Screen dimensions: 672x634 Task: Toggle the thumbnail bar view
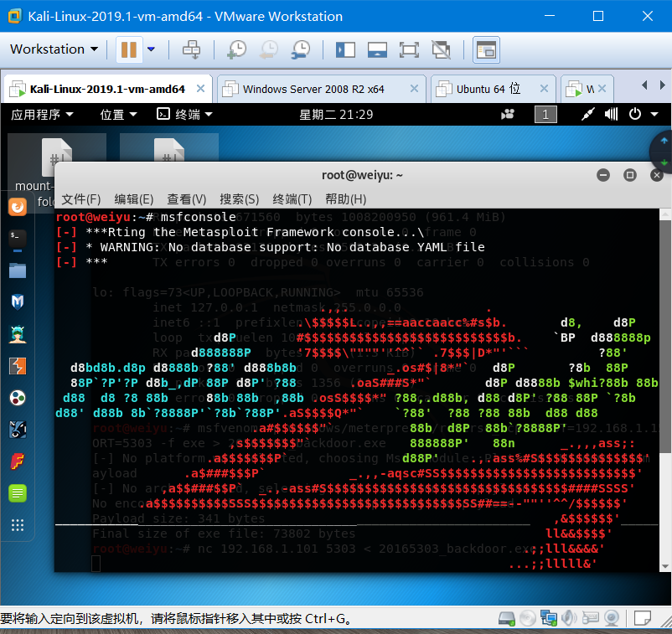click(377, 49)
